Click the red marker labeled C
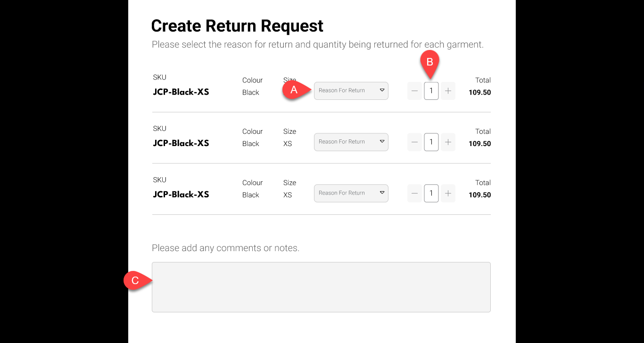644x343 pixels. coord(135,281)
